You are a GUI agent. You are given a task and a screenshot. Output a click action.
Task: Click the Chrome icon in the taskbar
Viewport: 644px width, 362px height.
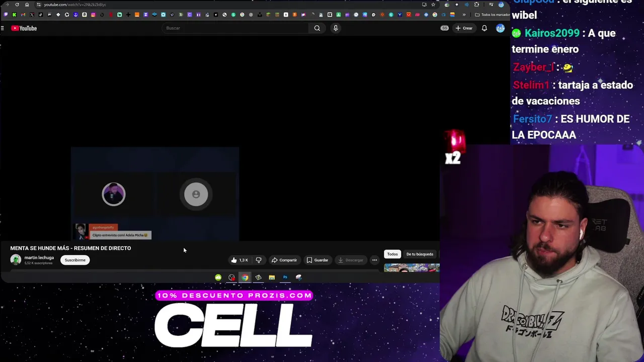point(245,277)
